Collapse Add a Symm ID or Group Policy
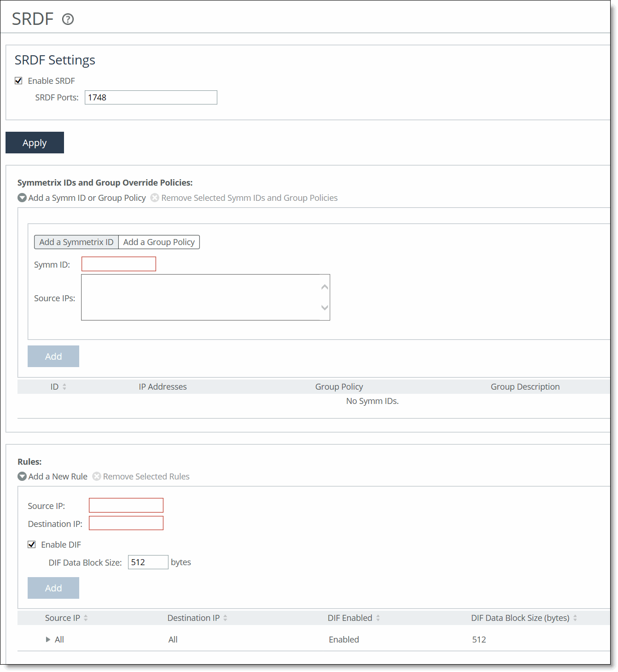This screenshot has height=672, width=618. pyautogui.click(x=82, y=198)
